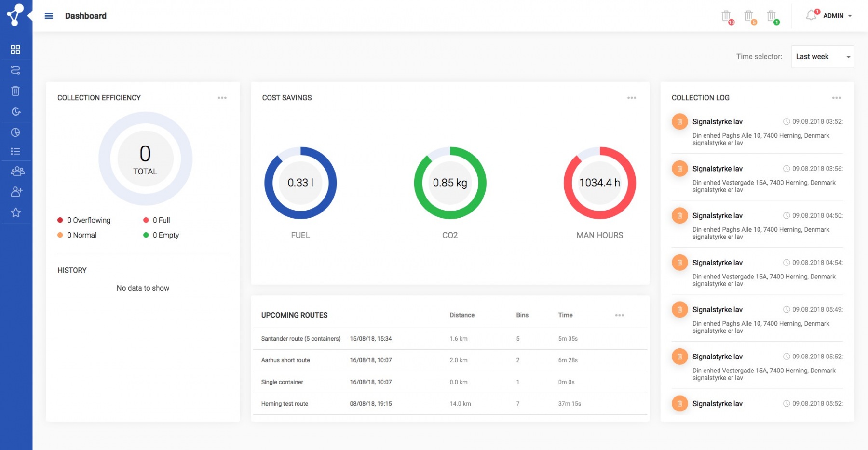Open the Herning test route entry
Screen dimensions: 868x450
tap(285, 404)
